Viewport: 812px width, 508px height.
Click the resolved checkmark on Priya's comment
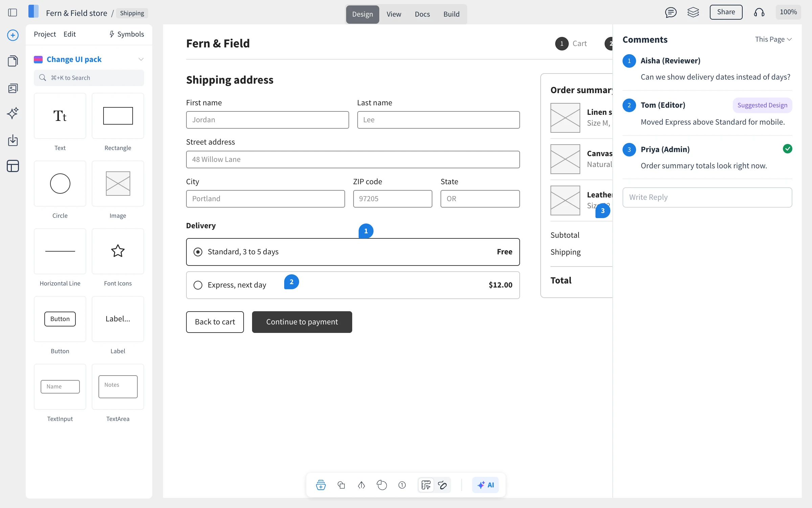pyautogui.click(x=787, y=149)
